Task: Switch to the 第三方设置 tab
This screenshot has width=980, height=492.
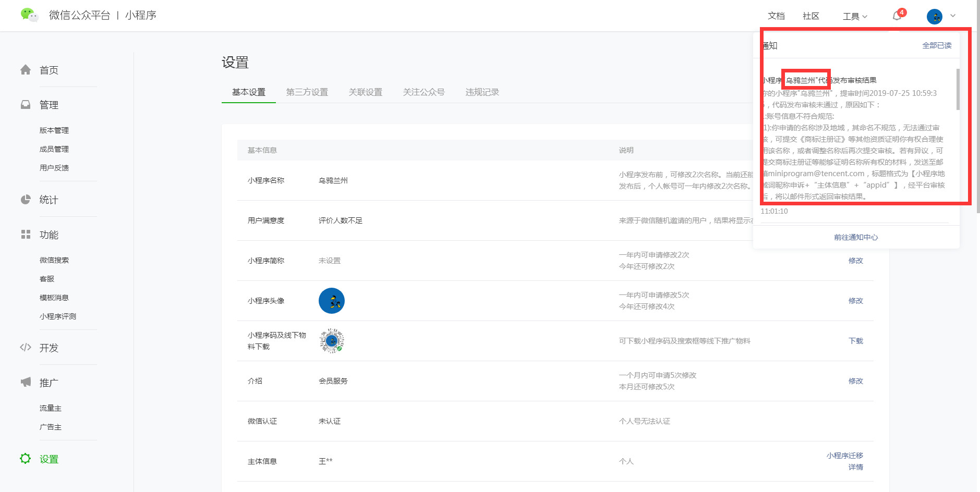Action: (x=307, y=92)
